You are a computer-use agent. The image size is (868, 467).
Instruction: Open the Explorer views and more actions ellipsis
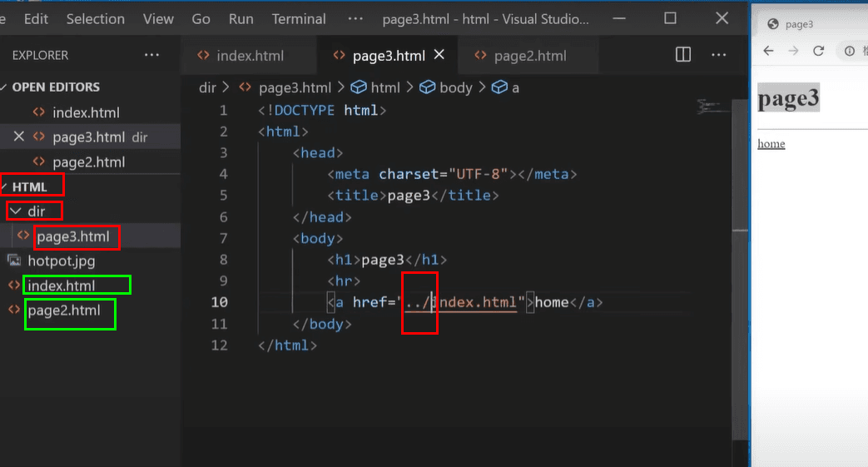click(151, 55)
